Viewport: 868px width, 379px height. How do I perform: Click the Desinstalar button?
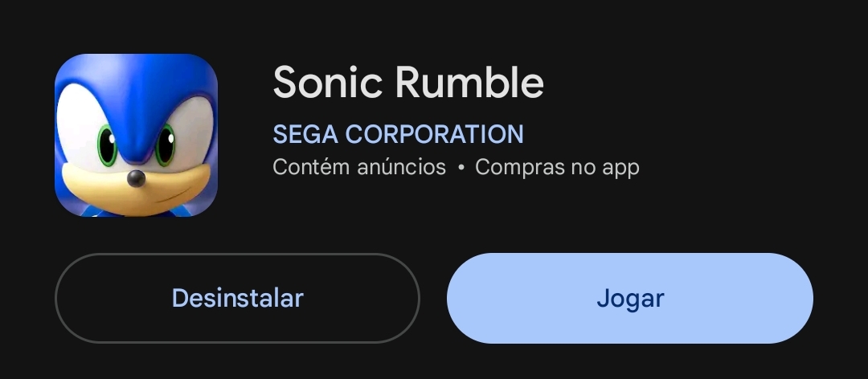coord(237,298)
